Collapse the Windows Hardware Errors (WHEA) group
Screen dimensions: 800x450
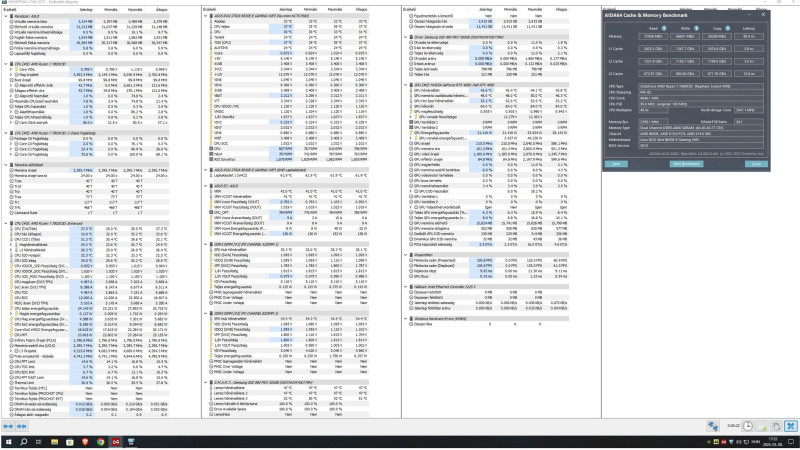coord(406,319)
